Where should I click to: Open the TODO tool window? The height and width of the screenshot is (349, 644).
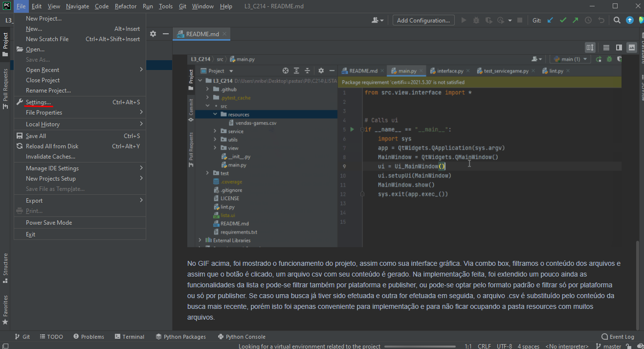tap(51, 337)
